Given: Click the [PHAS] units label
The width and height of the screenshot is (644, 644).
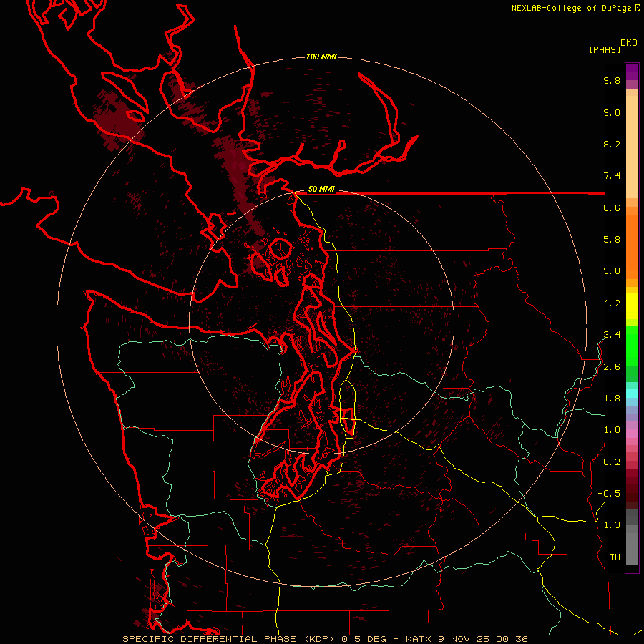Looking at the screenshot, I should [605, 49].
